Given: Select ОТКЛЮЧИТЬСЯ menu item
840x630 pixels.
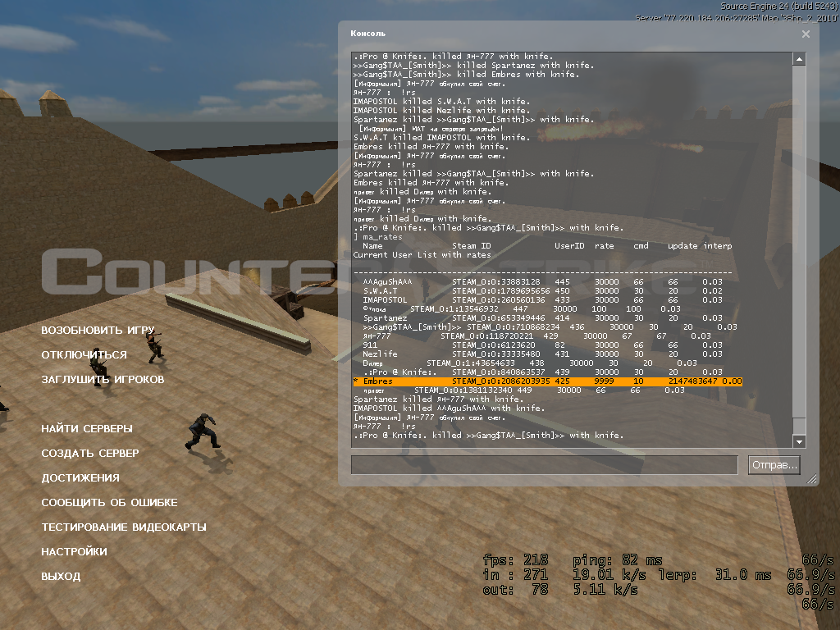Looking at the screenshot, I should [x=84, y=354].
